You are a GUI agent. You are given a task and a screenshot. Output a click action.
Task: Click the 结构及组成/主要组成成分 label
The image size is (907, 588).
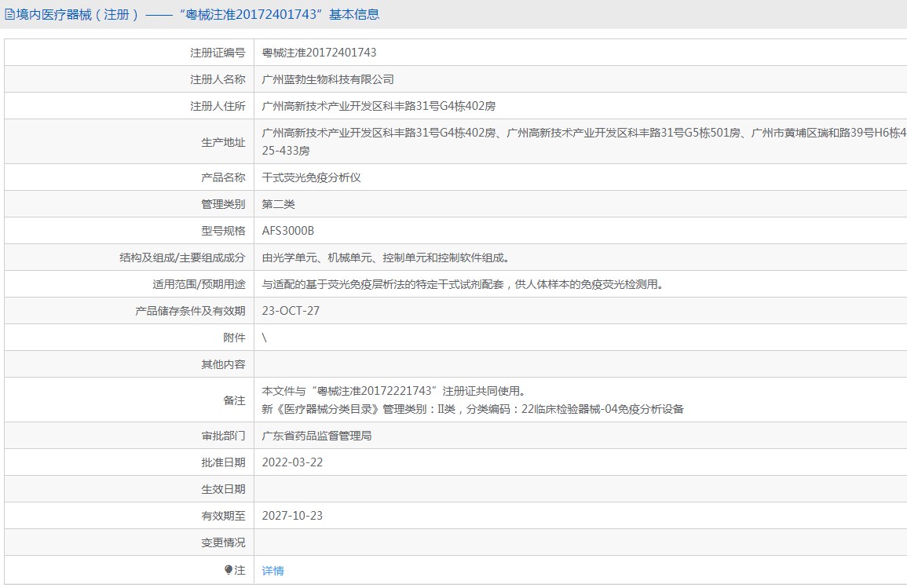tap(182, 257)
